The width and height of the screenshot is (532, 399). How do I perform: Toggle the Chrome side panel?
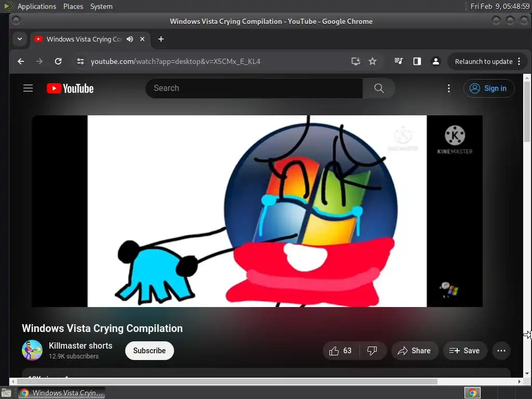[417, 61]
